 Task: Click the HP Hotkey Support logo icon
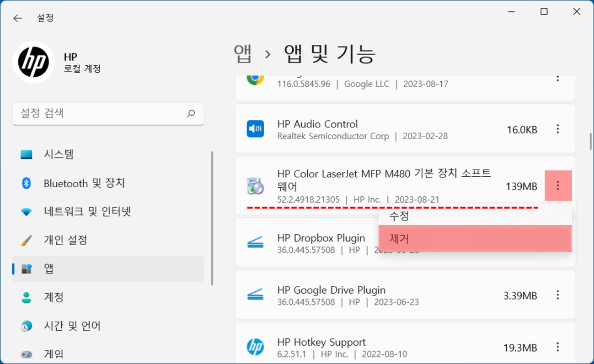pos(255,347)
